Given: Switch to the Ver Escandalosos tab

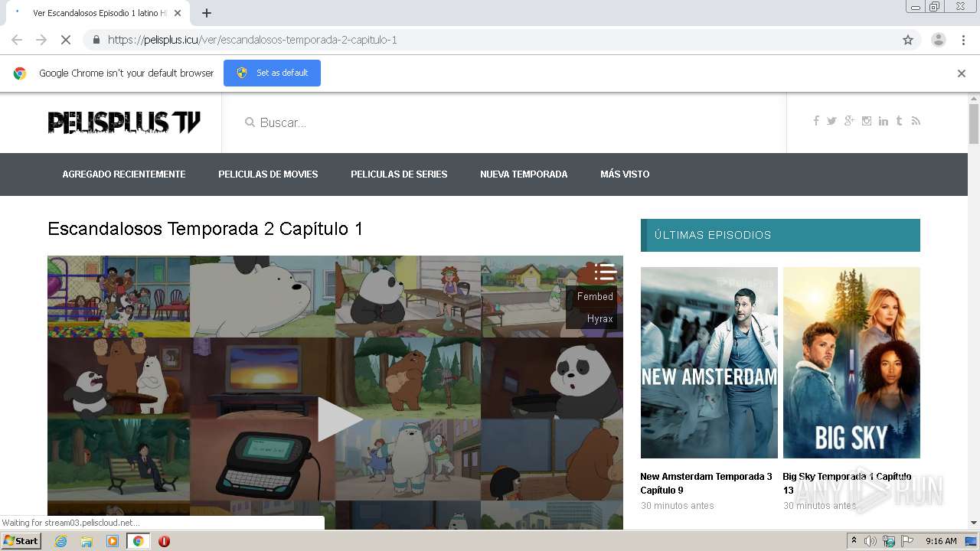Looking at the screenshot, I should pos(97,13).
